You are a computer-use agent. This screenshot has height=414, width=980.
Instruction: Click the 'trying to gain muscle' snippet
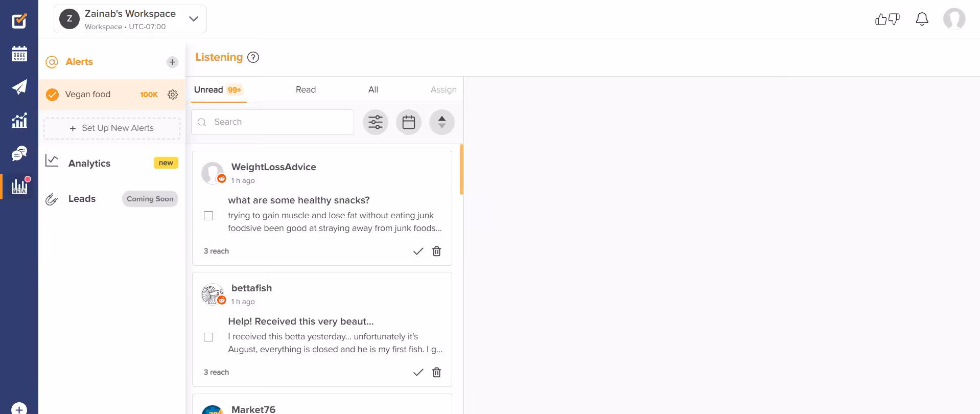[335, 222]
